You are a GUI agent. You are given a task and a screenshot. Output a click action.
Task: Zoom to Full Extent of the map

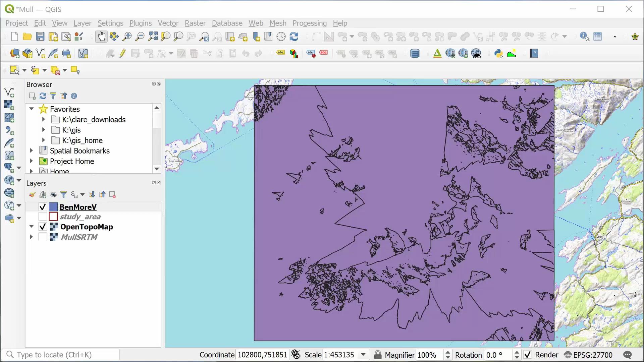tap(153, 37)
